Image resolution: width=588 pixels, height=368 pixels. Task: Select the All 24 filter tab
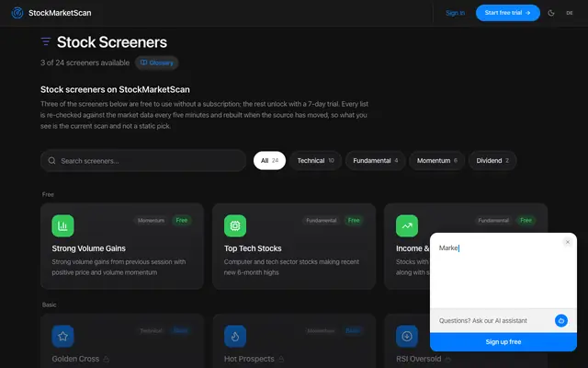(269, 160)
